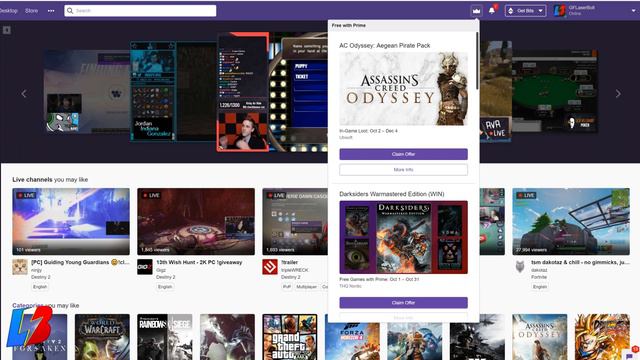Image resolution: width=640 pixels, height=360 pixels.
Task: Open the notifications bell
Action: [x=492, y=10]
